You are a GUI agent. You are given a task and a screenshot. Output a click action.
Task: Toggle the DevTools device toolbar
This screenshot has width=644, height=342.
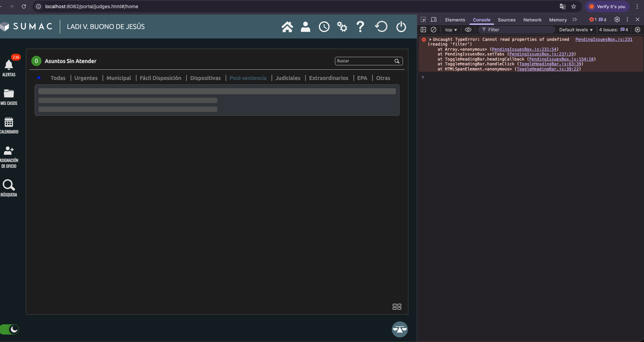tap(434, 20)
